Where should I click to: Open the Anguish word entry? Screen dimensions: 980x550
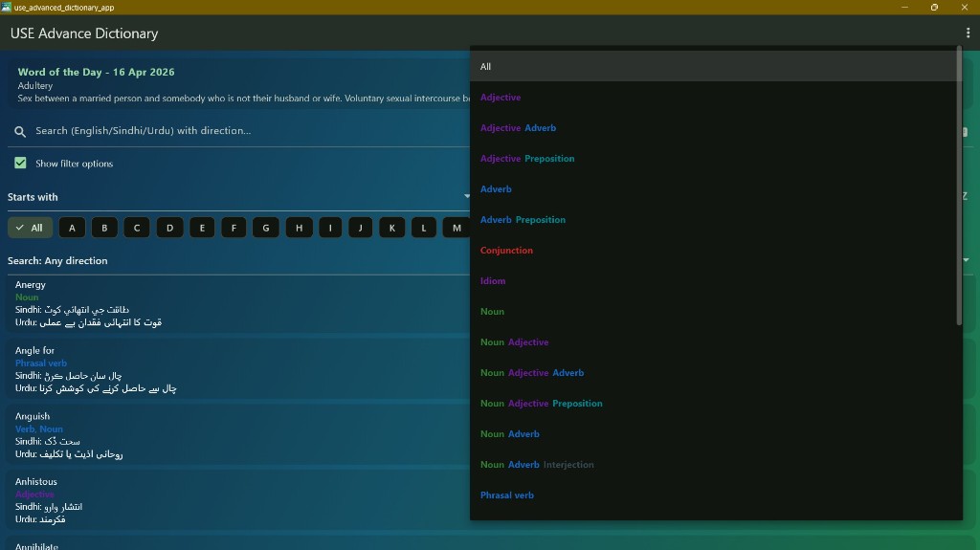(237, 435)
